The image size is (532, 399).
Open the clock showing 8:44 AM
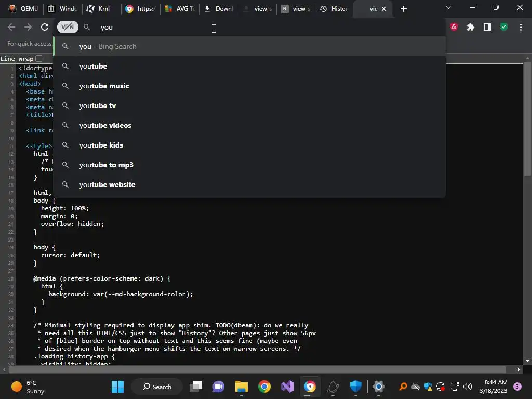click(494, 387)
